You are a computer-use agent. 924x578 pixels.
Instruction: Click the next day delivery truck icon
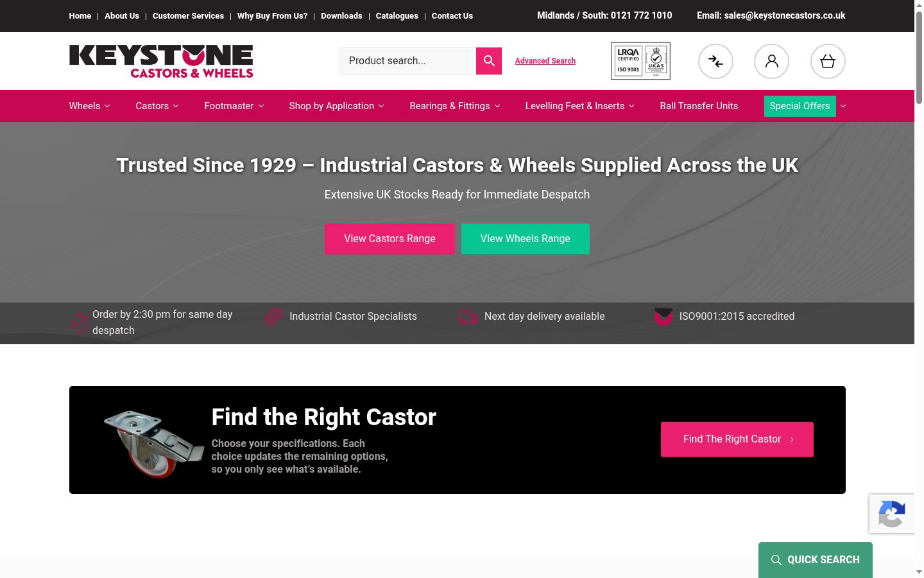[x=468, y=316]
